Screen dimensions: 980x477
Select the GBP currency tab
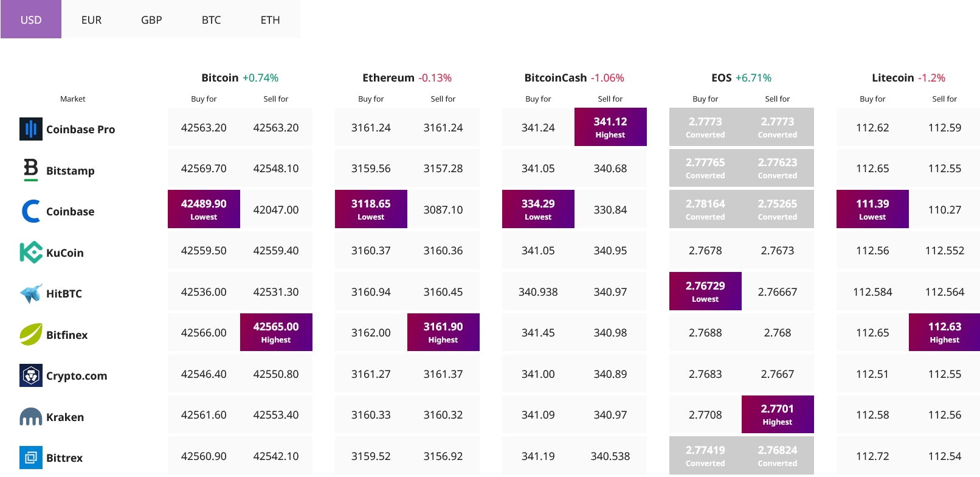pos(151,19)
